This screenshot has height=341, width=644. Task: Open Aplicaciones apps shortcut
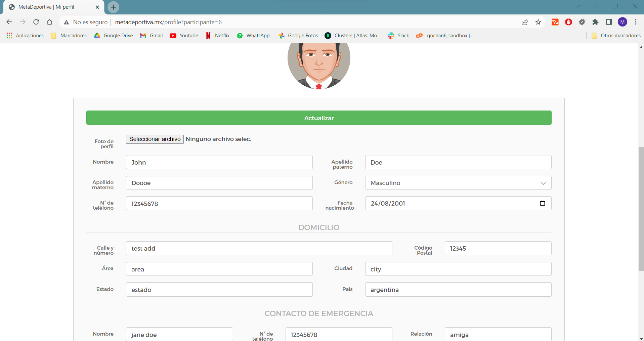25,36
